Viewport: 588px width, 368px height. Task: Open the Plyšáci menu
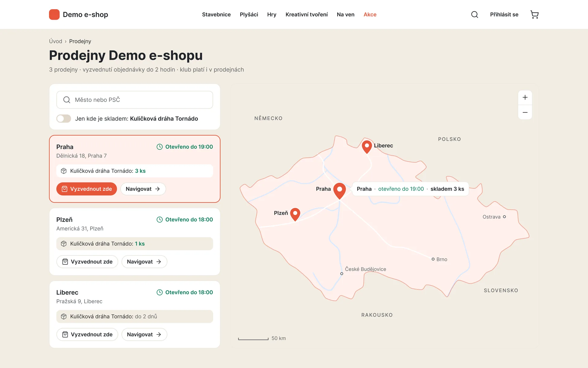(x=249, y=14)
